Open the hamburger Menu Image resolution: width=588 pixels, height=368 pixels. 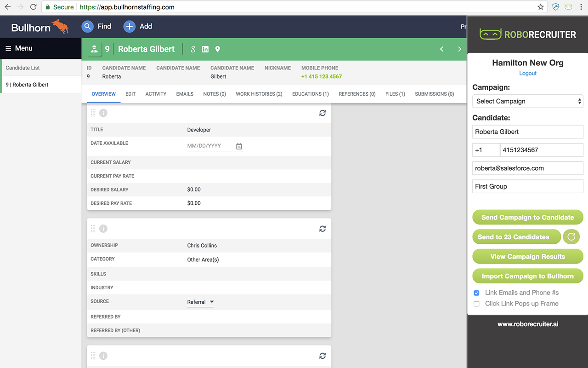click(x=19, y=48)
